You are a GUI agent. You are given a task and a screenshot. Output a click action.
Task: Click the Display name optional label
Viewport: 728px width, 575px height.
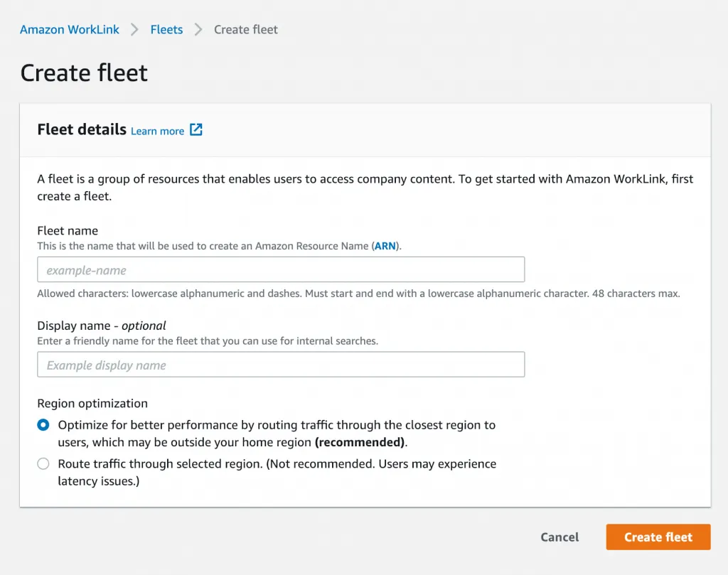(x=102, y=326)
